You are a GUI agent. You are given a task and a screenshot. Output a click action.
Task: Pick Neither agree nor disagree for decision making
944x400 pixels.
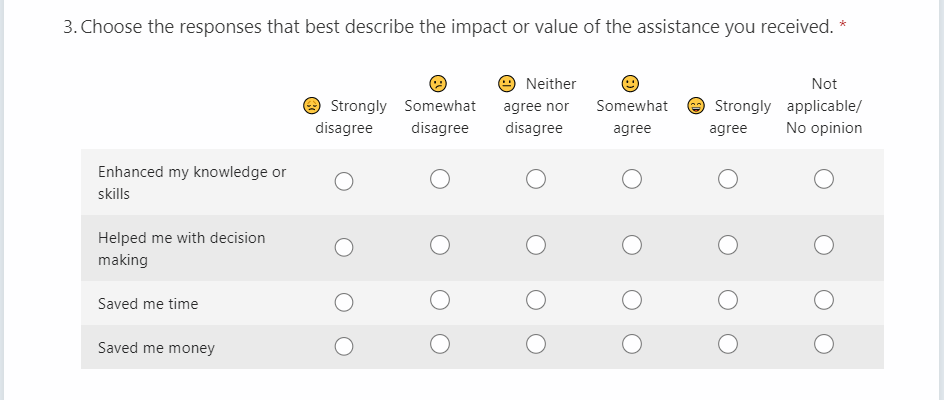tap(536, 246)
